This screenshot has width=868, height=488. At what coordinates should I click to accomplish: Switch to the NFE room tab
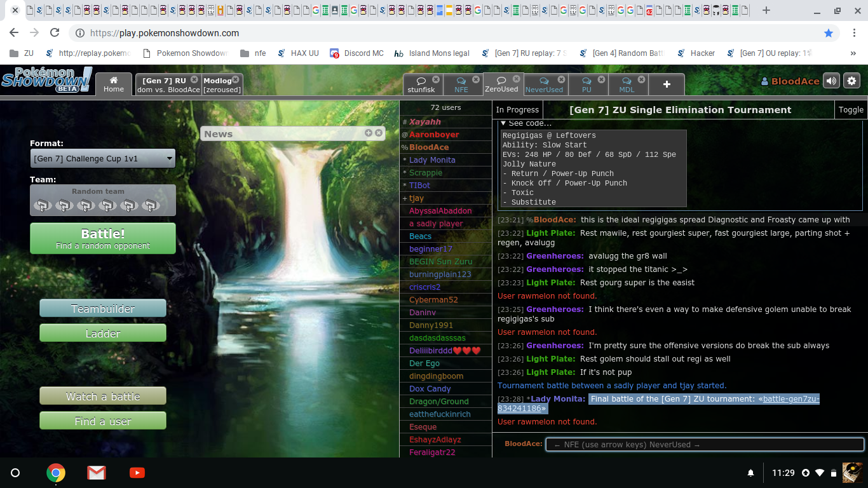[461, 85]
